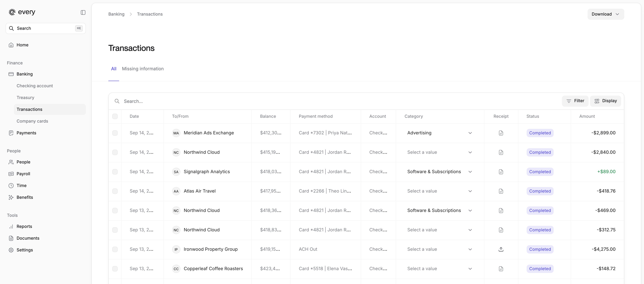The height and width of the screenshot is (284, 644).
Task: Check the Signalgraph Analytics row
Action: [115, 172]
